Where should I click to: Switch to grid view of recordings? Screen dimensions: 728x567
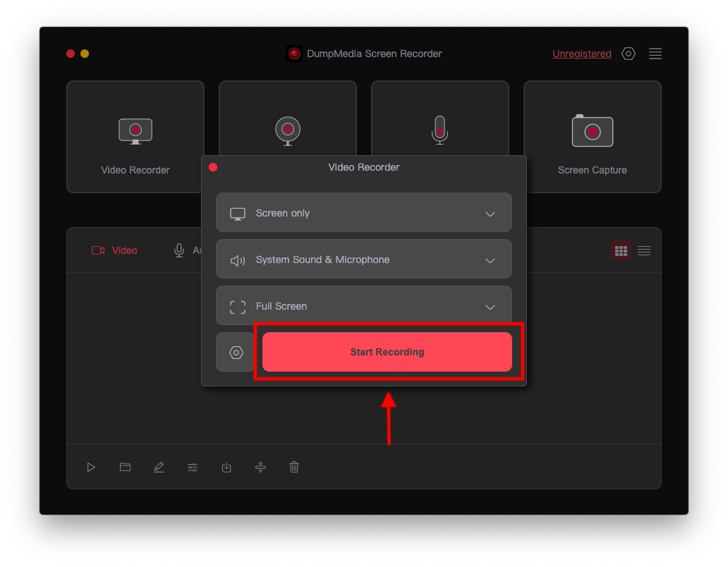621,251
